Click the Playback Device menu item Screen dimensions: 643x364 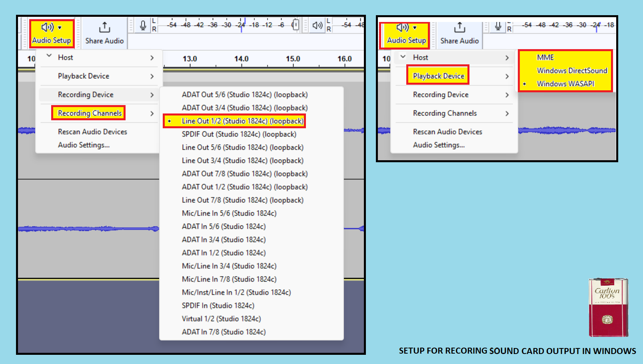pyautogui.click(x=438, y=76)
